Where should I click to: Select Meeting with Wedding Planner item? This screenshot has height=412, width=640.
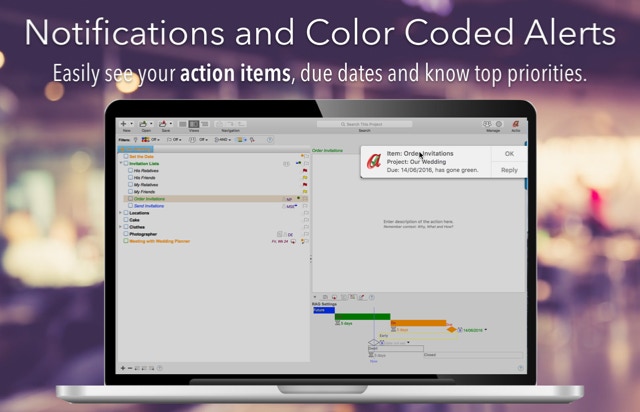coord(160,241)
